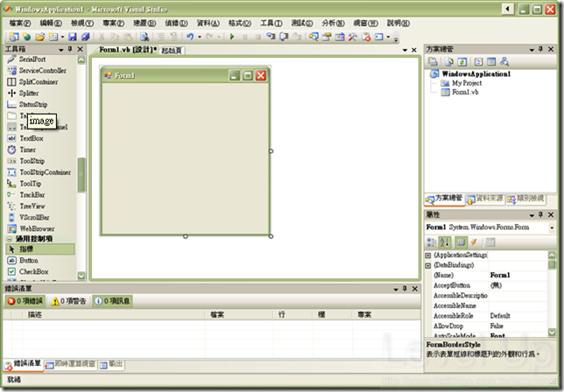The height and width of the screenshot is (392, 564).
Task: Click the Save All toolbar icon
Action: [85, 37]
